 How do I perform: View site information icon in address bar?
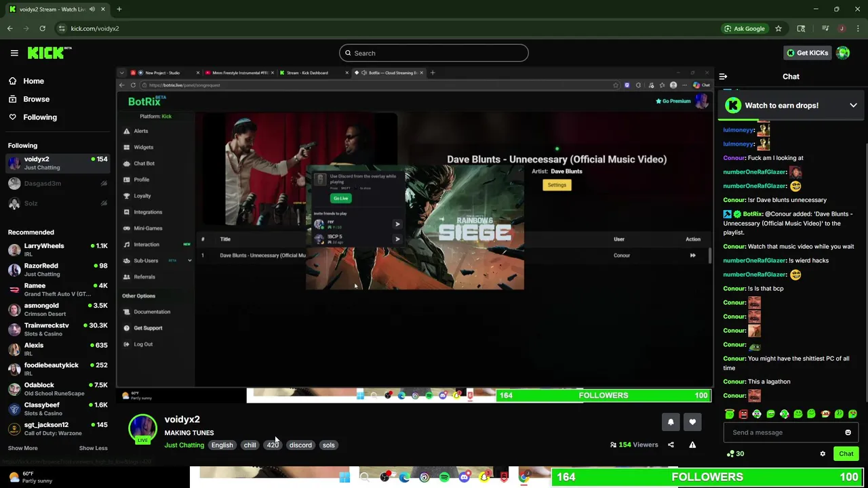click(x=62, y=28)
